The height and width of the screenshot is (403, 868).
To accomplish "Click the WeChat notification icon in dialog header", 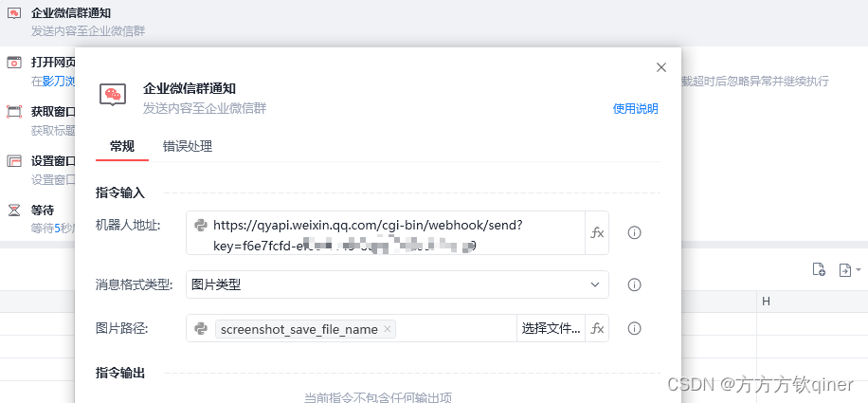I will point(113,95).
